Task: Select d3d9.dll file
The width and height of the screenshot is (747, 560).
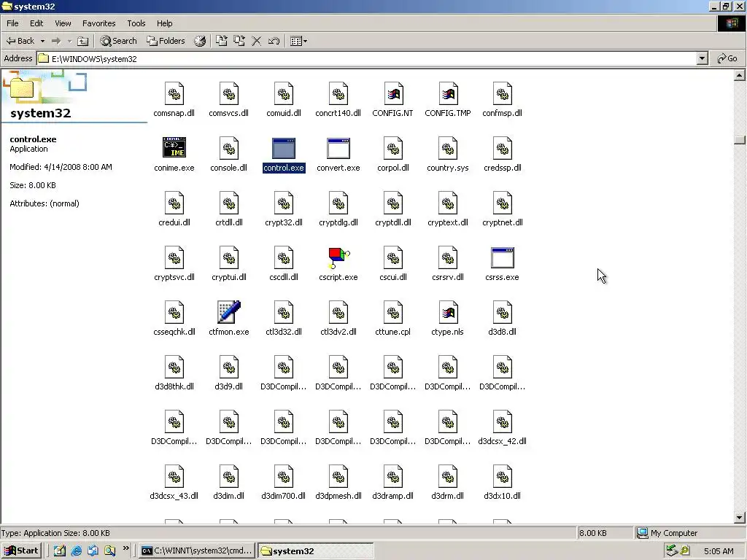Action: pos(228,373)
